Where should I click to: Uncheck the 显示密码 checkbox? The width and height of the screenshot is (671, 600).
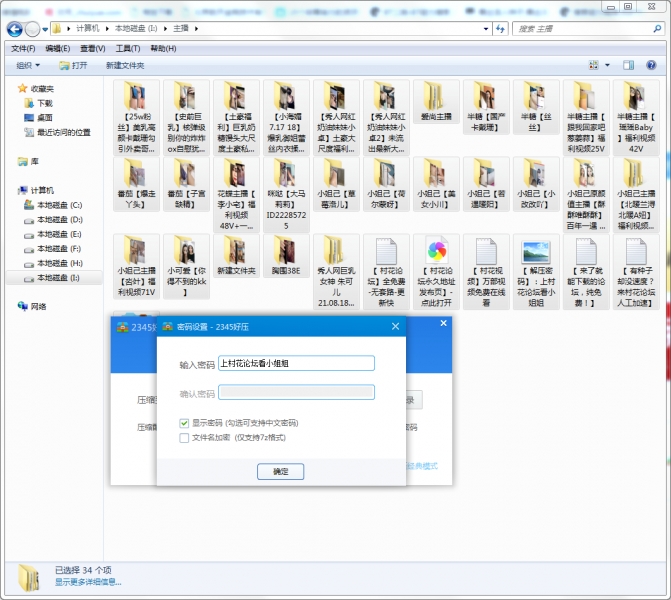[x=184, y=423]
